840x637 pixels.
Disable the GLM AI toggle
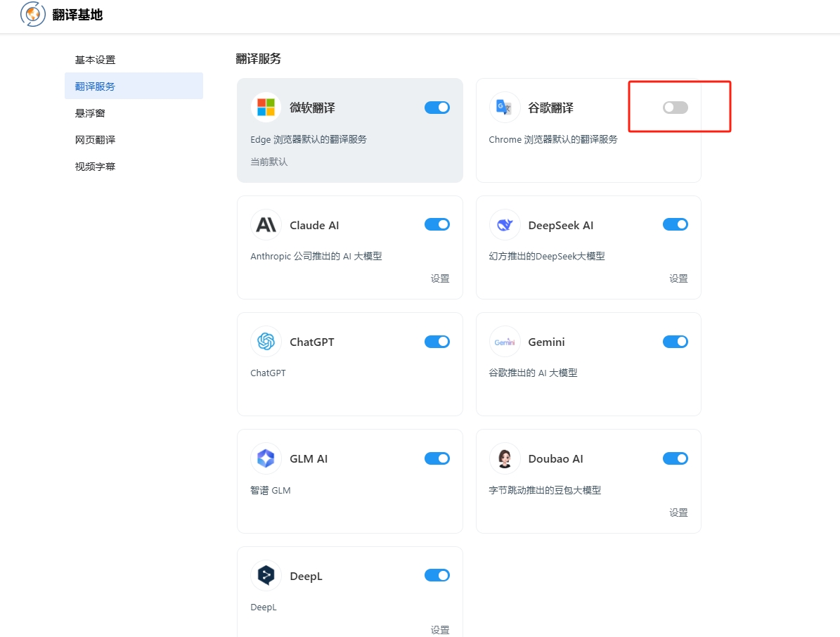[437, 458]
